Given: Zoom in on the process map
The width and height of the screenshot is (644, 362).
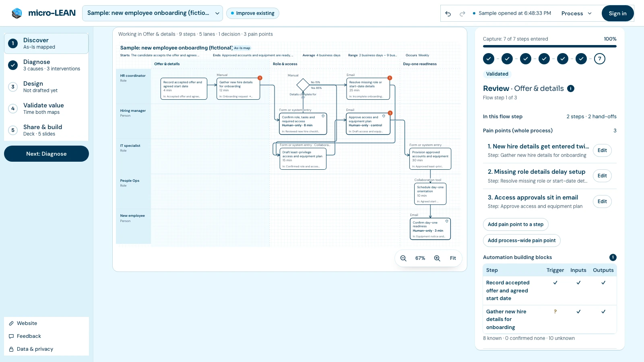Looking at the screenshot, I should [x=437, y=258].
